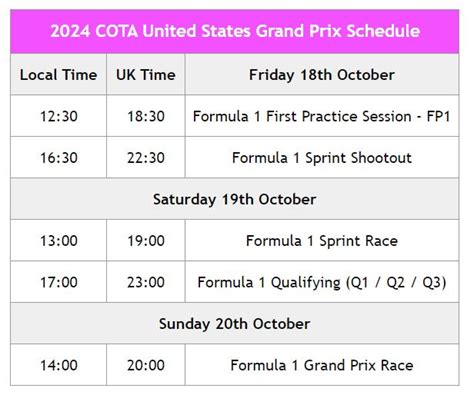Click the 19:00 UK time cell

tap(146, 241)
